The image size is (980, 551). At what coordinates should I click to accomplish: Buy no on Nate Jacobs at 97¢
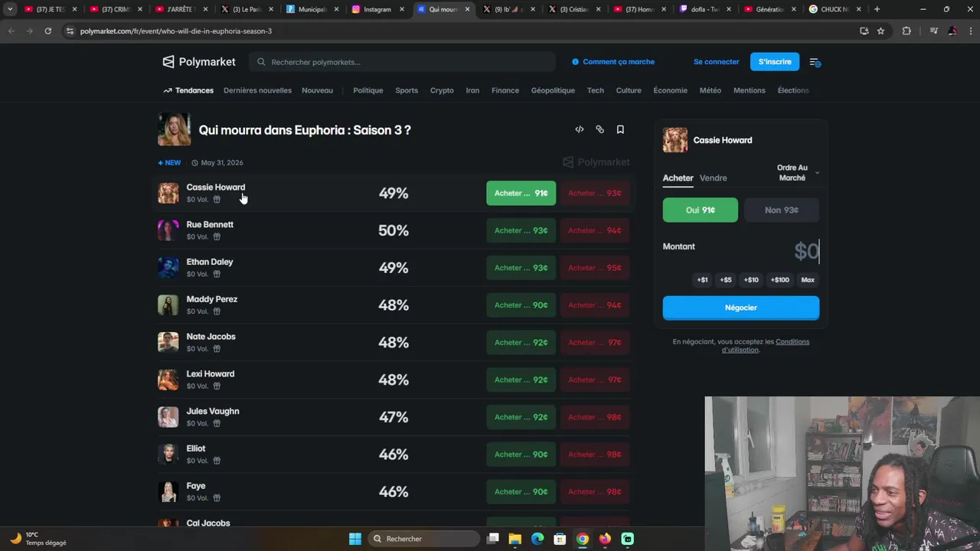[594, 342]
